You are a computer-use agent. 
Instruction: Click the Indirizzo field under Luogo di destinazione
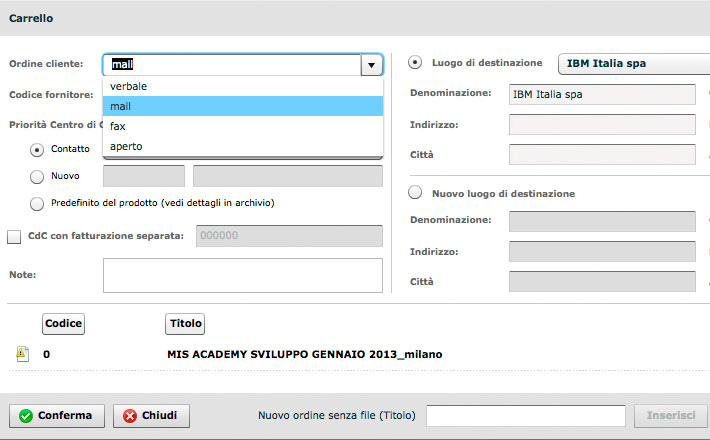[x=602, y=124]
